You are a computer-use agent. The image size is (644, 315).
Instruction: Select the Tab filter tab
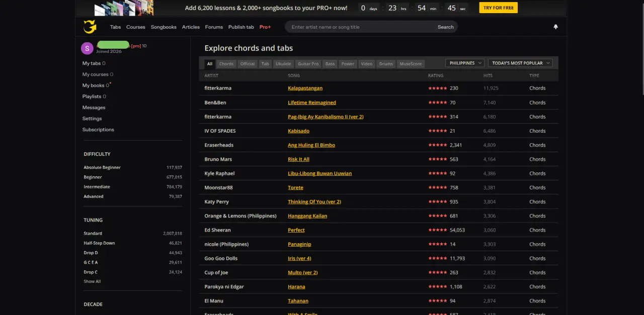click(265, 64)
